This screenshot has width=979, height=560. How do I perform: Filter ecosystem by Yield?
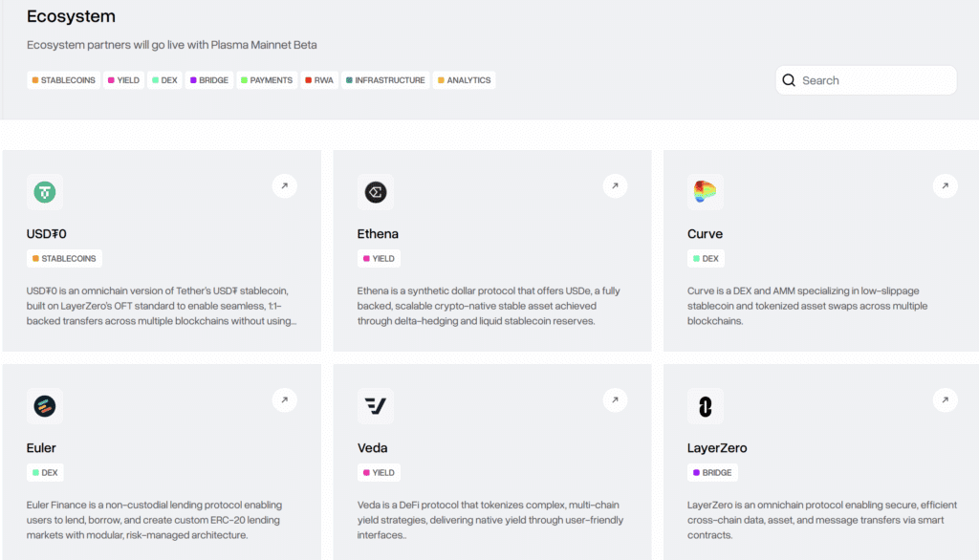coord(123,80)
